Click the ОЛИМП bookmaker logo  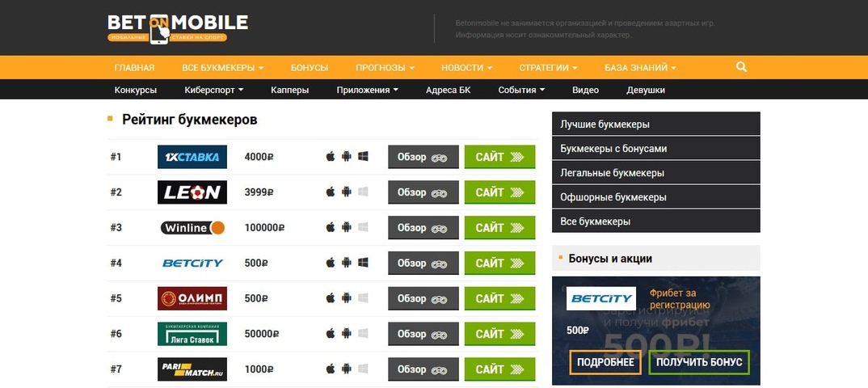pos(192,298)
